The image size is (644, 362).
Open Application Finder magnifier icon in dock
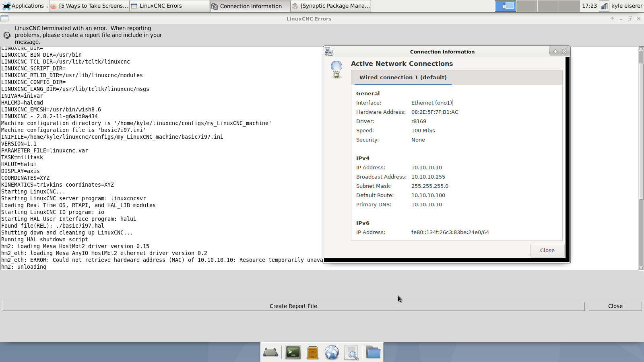pos(352,353)
